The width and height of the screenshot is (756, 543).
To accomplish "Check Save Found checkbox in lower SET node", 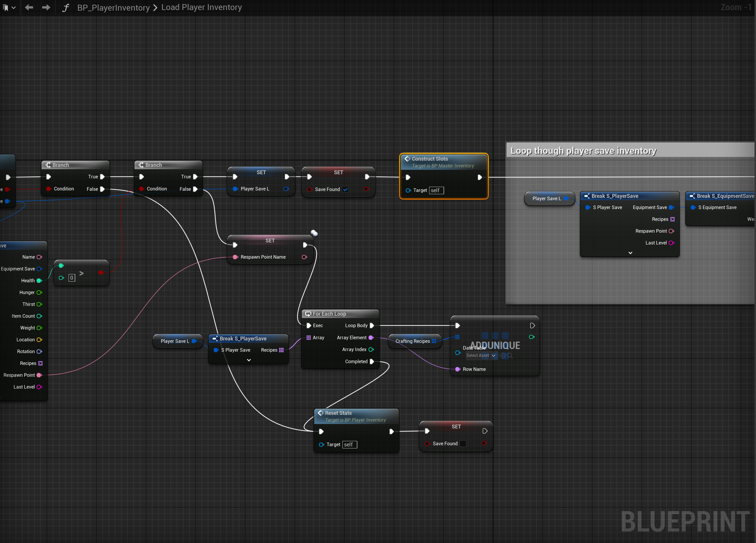I will [x=463, y=443].
